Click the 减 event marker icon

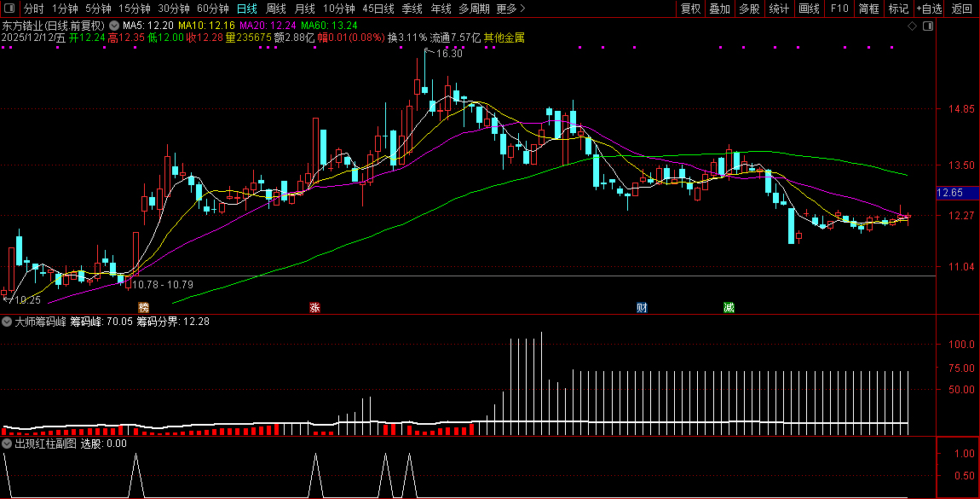click(x=729, y=307)
